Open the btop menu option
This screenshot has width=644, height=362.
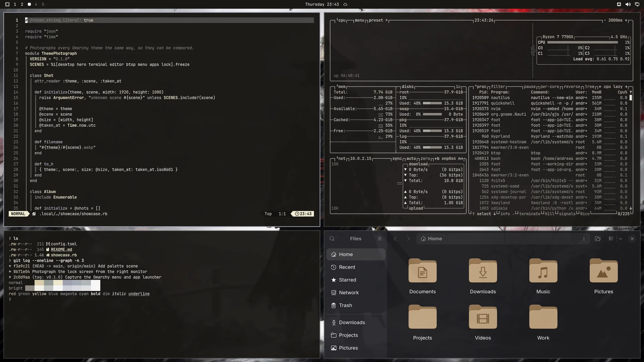coord(359,20)
